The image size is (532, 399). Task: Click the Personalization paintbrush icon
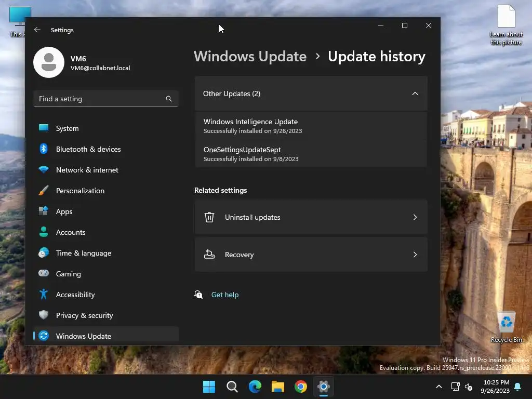[44, 190]
